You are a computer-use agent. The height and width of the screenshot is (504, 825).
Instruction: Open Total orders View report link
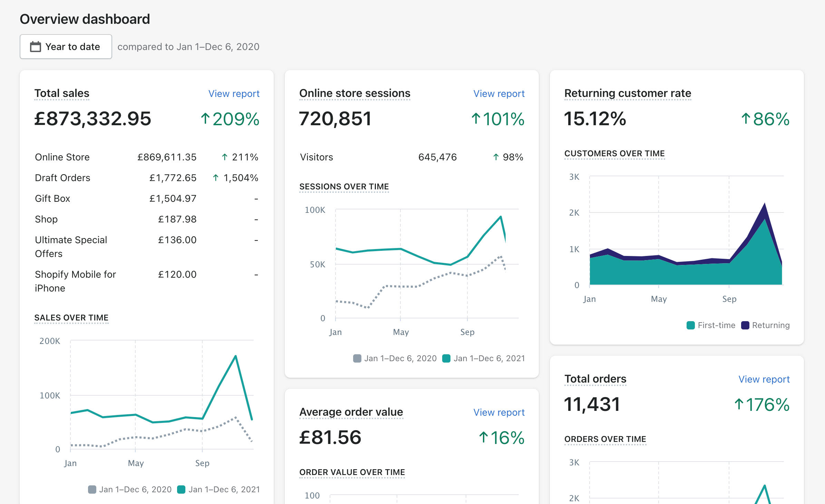point(764,379)
